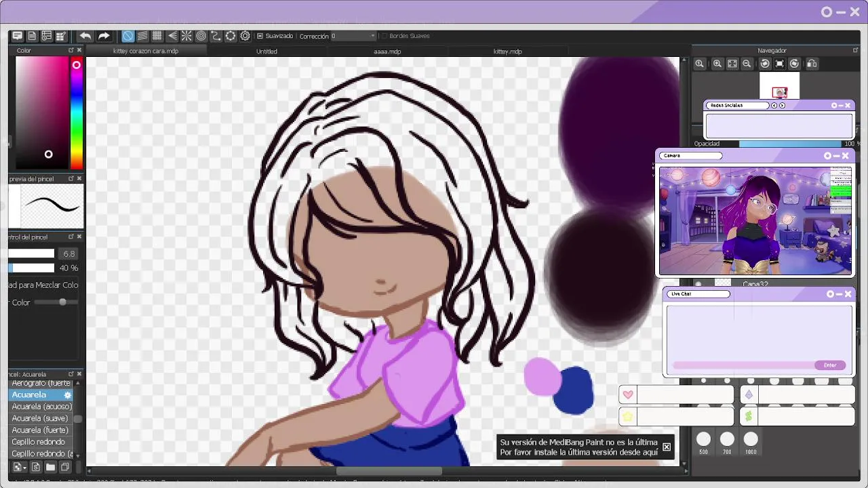The width and height of the screenshot is (868, 488).
Task: Open snap settings gear in toolbar
Action: click(245, 36)
